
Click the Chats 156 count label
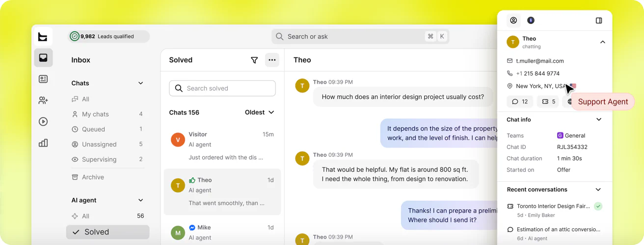184,113
